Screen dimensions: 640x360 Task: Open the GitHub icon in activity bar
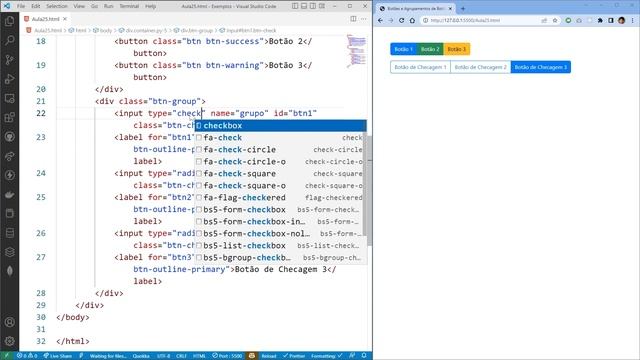click(x=9, y=137)
